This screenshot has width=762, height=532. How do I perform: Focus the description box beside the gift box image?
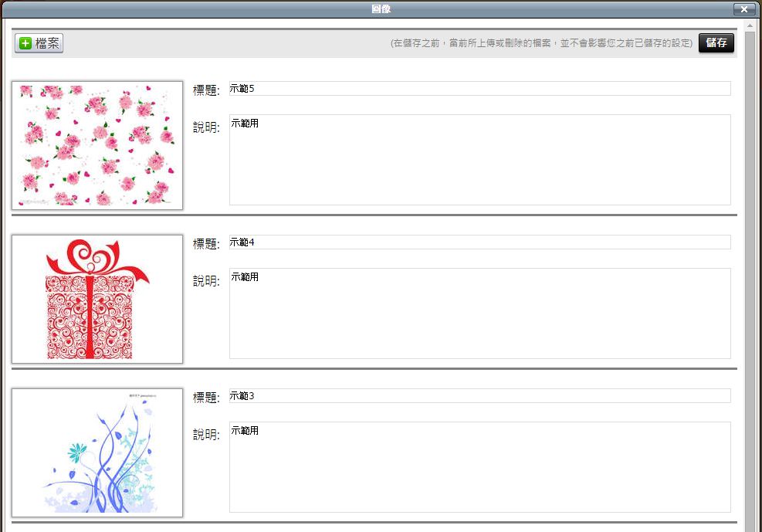(x=479, y=313)
